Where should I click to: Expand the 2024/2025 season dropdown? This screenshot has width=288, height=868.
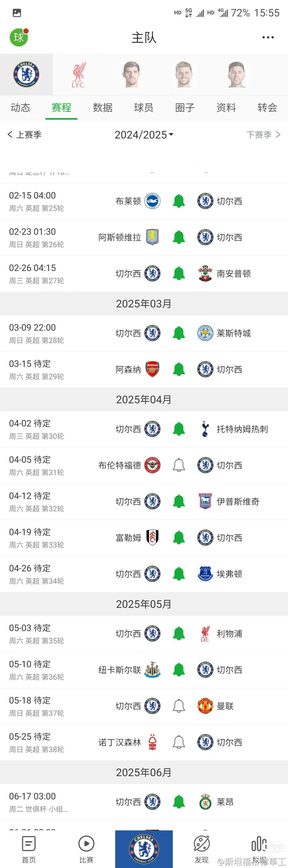[144, 135]
